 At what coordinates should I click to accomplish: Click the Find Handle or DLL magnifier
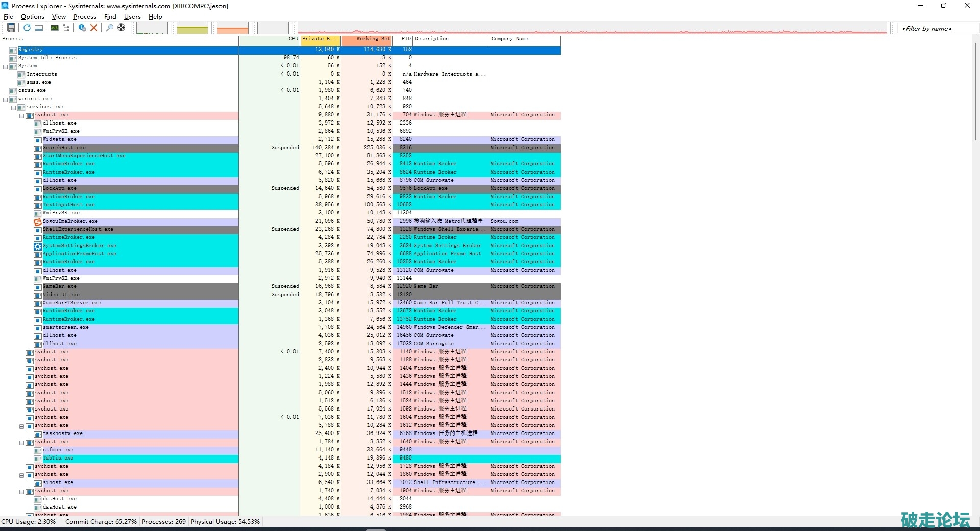(109, 28)
